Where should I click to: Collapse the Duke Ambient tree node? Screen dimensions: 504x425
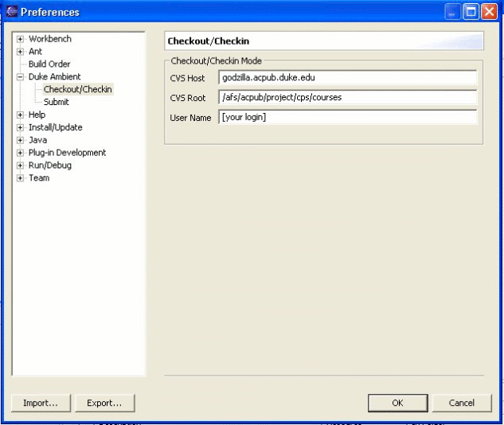[x=20, y=77]
